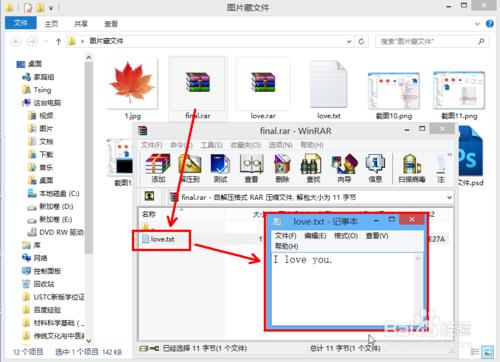Select love.txt in the WinRAR file list
This screenshot has height=362, width=500.
click(162, 239)
